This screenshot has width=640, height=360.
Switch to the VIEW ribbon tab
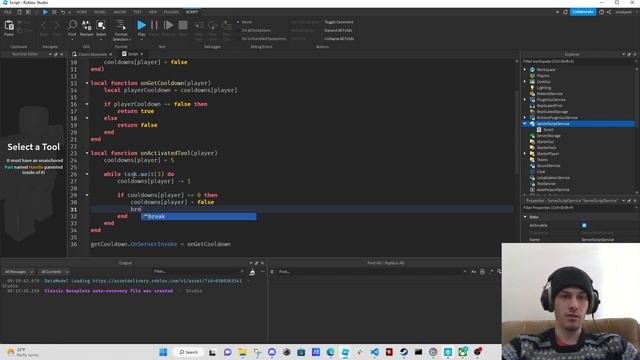click(153, 12)
